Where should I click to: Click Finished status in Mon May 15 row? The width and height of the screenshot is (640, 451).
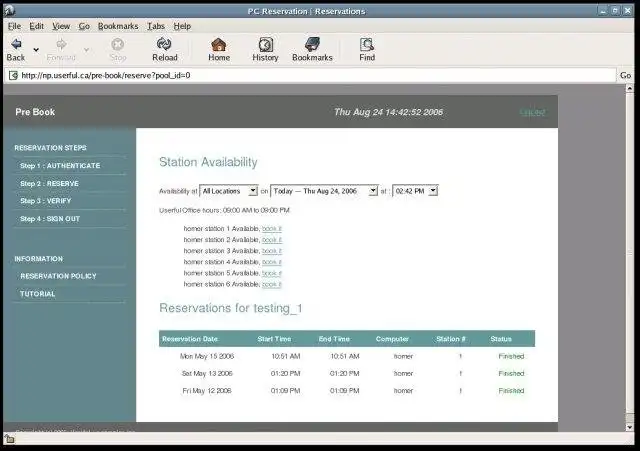(x=511, y=356)
